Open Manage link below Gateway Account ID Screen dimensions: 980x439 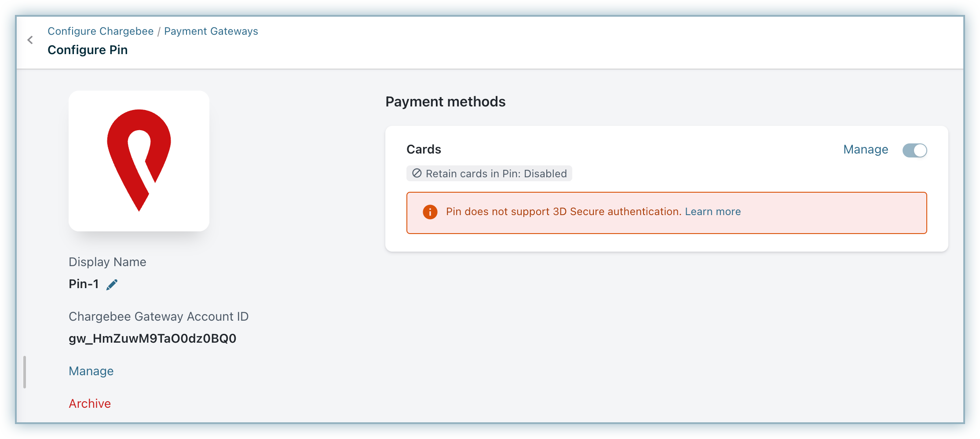91,371
